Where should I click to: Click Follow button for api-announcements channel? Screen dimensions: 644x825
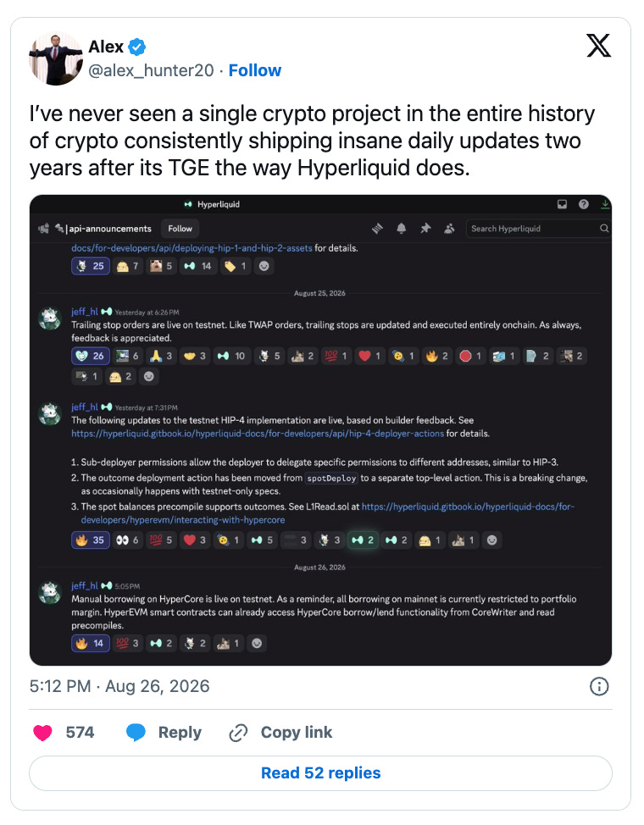pyautogui.click(x=180, y=229)
